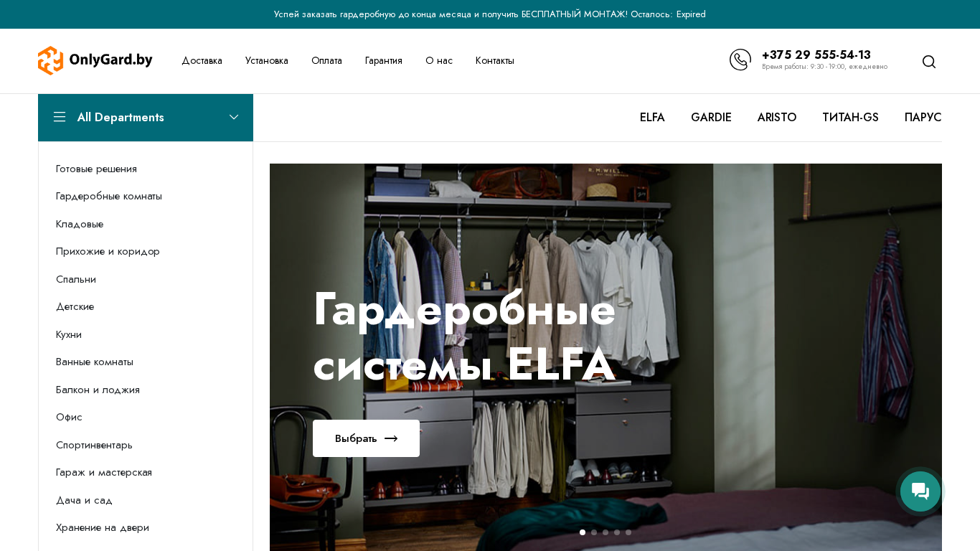Select the ARISTO brand tab
Viewport: 980px width, 551px height.
777,117
